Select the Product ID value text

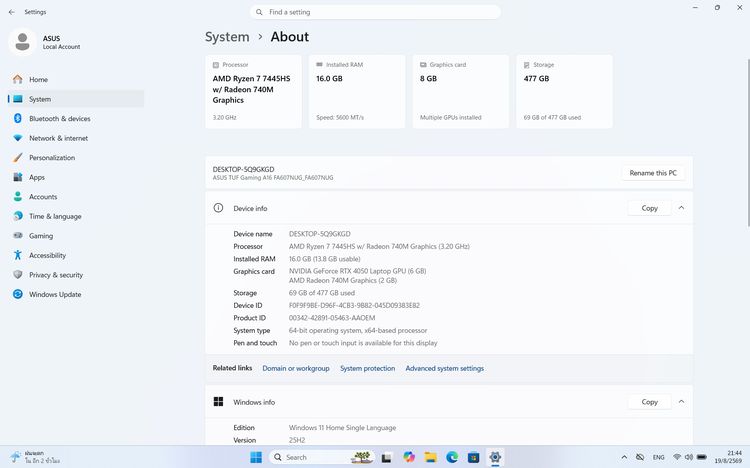click(x=332, y=318)
